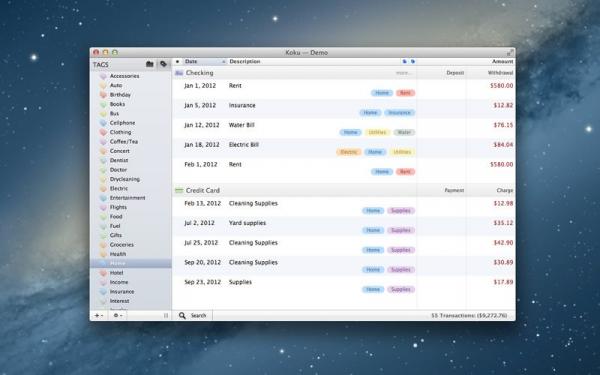The height and width of the screenshot is (375, 600).
Task: Click the Checking account icon
Action: click(x=179, y=73)
